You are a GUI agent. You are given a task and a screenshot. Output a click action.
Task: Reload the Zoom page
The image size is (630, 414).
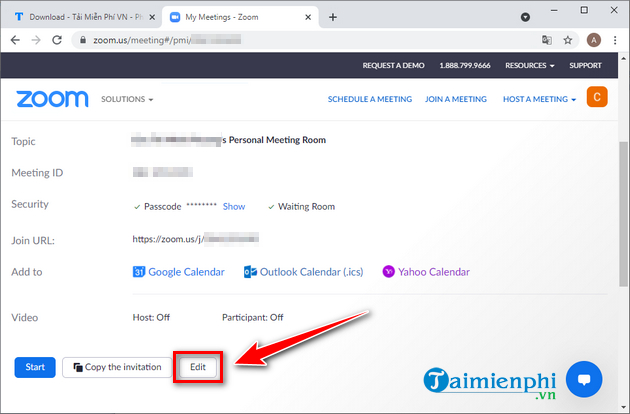tap(57, 40)
